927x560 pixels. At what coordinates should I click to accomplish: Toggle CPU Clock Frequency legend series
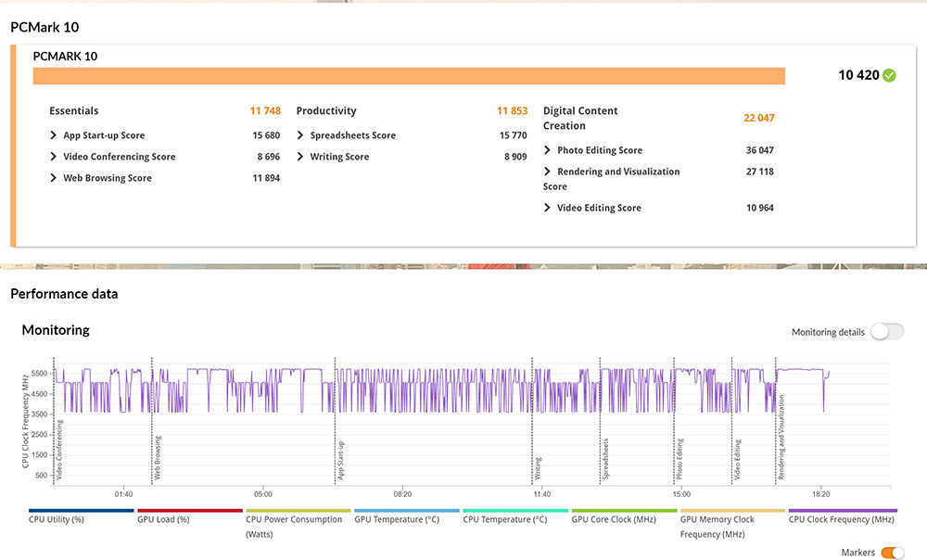pyautogui.click(x=842, y=519)
